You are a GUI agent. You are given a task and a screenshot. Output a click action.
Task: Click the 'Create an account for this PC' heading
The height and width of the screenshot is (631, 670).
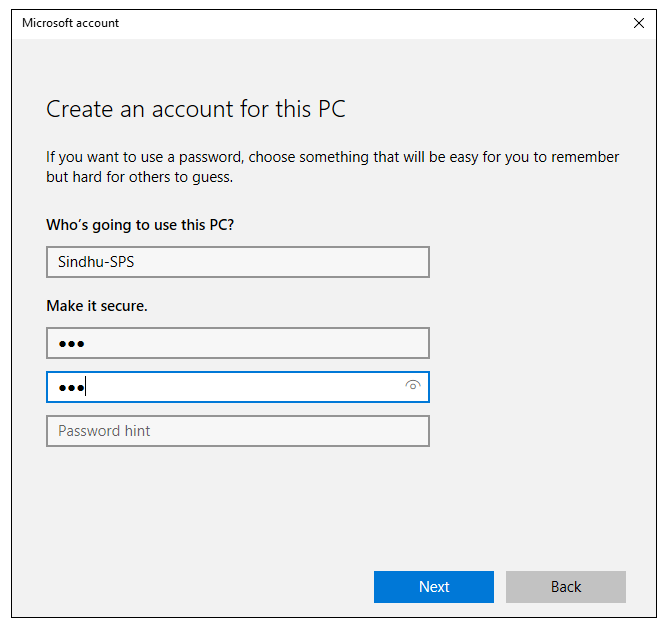point(196,109)
